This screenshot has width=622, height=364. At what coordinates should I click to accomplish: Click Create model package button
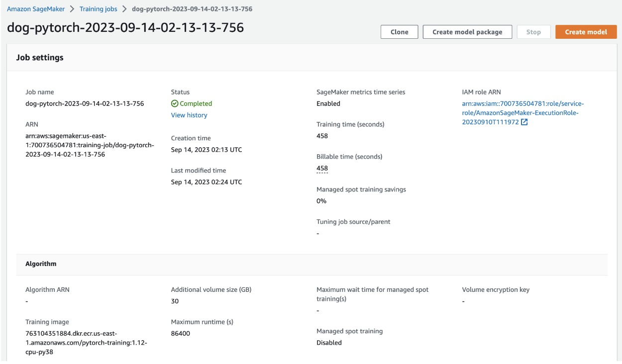(467, 32)
